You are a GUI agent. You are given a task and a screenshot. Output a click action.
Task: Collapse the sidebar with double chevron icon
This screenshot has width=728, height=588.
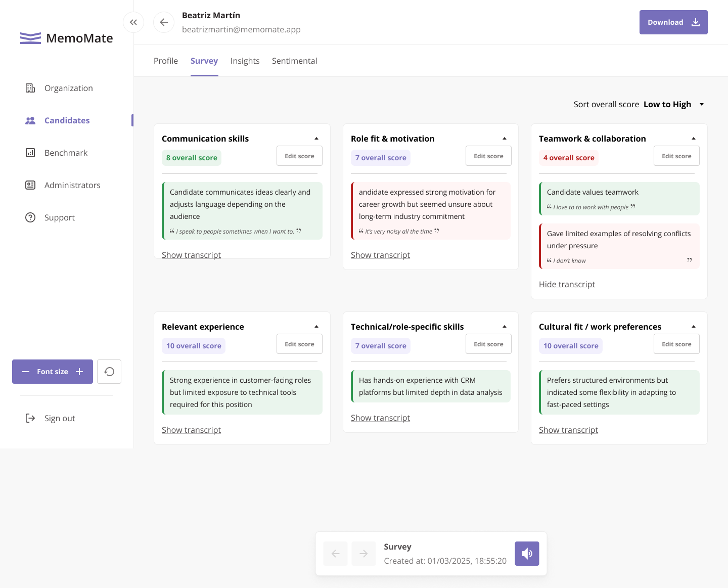(x=133, y=22)
